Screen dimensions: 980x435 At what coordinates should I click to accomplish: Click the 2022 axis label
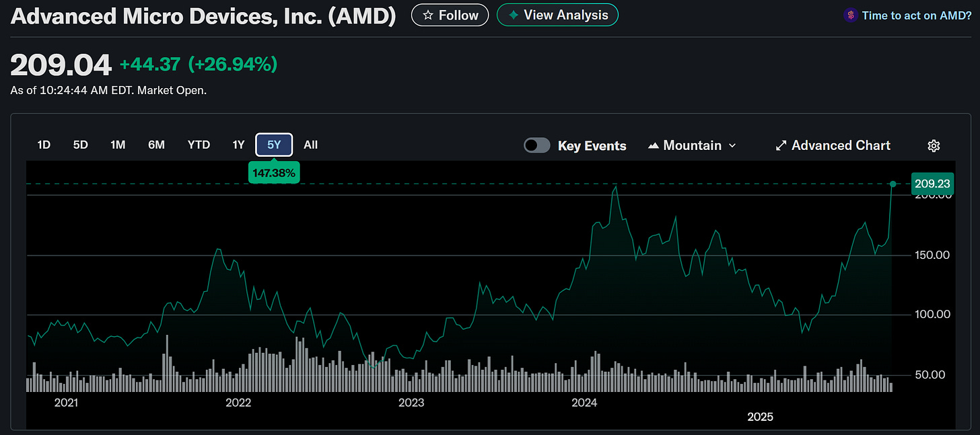coord(238,403)
